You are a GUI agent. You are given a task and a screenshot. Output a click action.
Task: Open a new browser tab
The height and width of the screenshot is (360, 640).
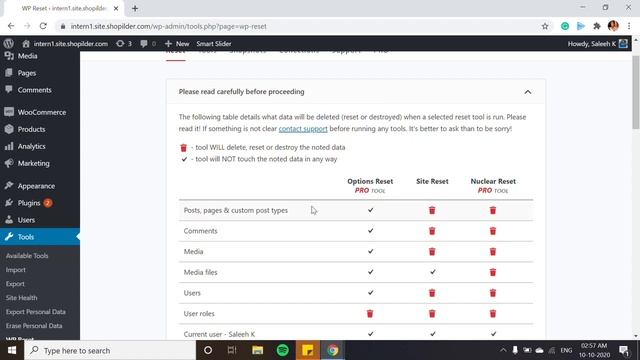pos(135,8)
